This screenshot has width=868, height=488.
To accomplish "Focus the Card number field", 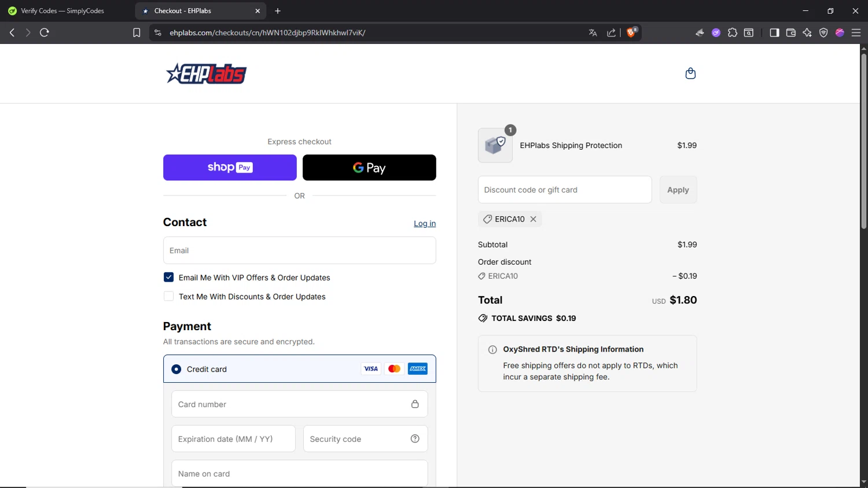I will (x=300, y=404).
